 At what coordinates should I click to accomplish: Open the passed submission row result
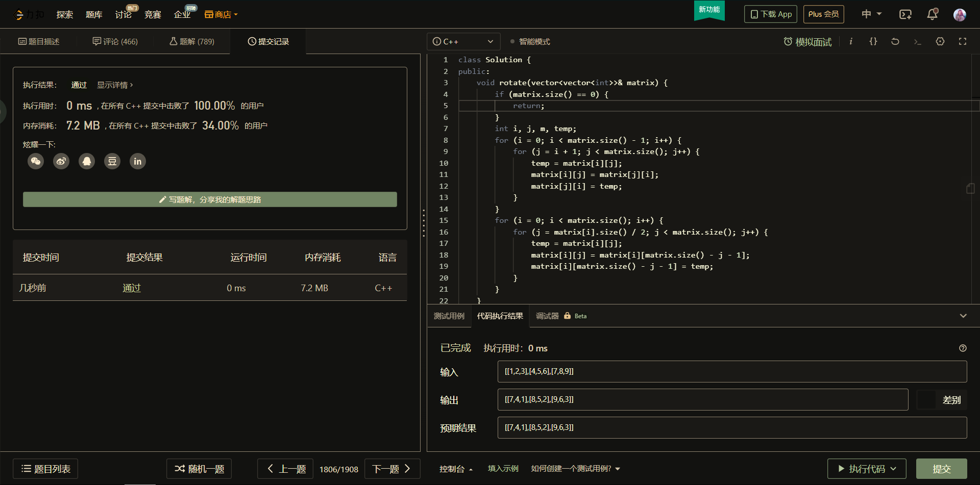132,288
